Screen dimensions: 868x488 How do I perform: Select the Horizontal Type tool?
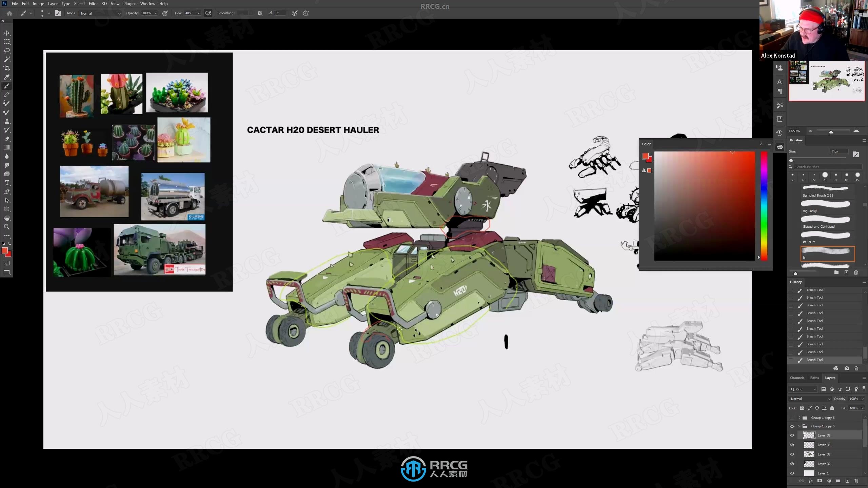click(6, 183)
